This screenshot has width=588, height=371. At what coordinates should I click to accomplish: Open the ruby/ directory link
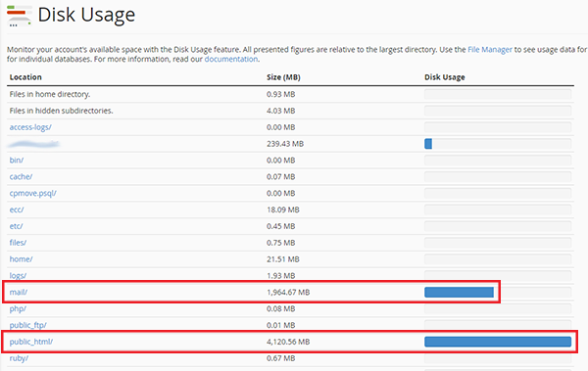19,358
